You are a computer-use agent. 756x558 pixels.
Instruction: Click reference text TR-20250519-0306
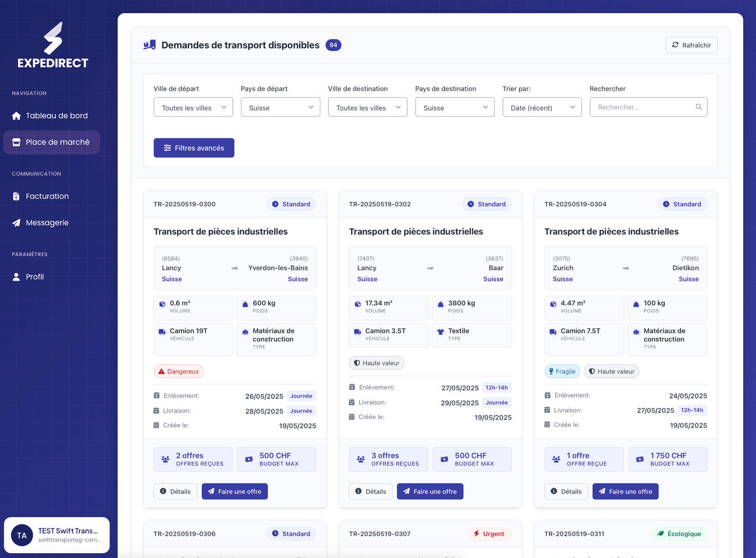[185, 534]
